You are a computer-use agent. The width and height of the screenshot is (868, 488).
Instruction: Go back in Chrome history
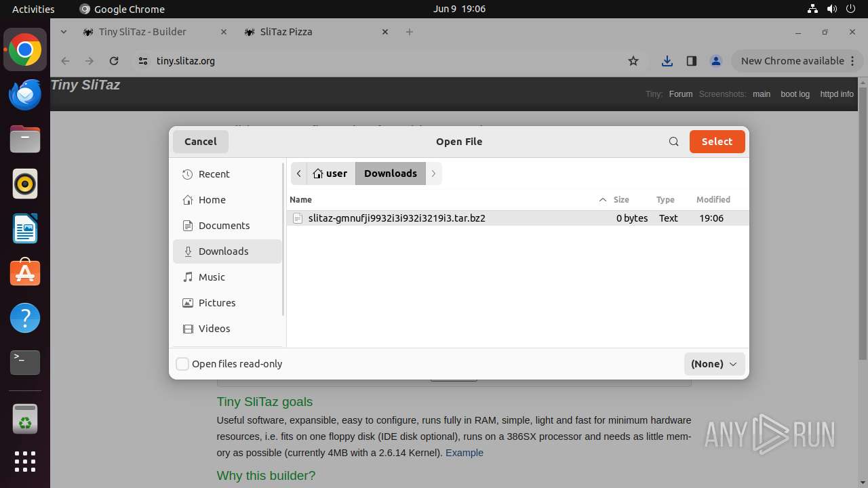(65, 61)
